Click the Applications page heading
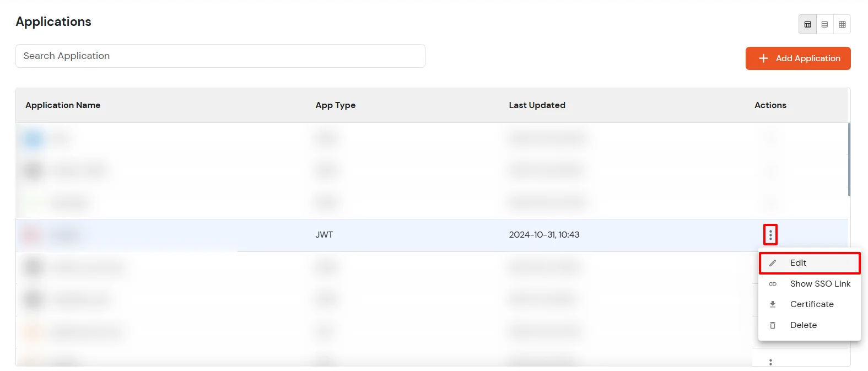Viewport: 868px width, 371px height. click(x=53, y=21)
